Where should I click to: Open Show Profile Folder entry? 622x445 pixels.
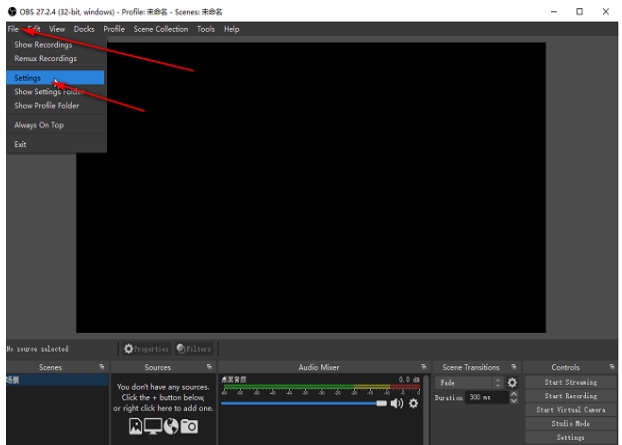coord(46,105)
